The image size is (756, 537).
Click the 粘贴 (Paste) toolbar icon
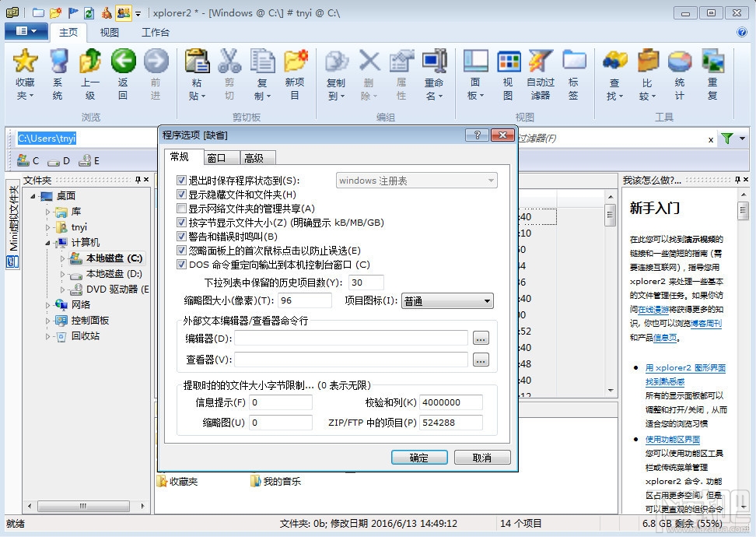click(x=198, y=72)
